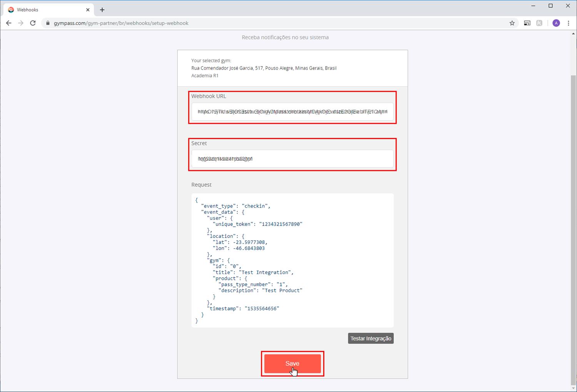Click into the Webhook URL field
The image size is (577, 392).
(x=292, y=112)
